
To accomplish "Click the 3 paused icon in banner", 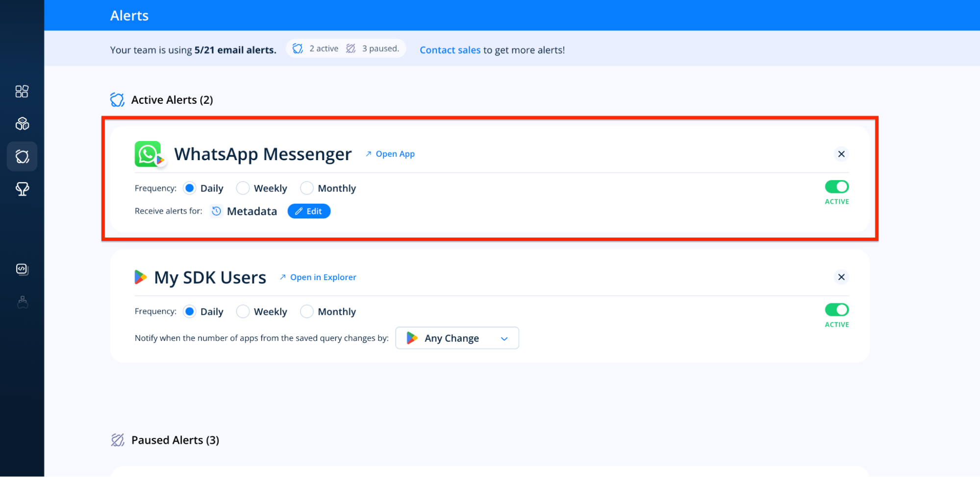I will click(x=351, y=48).
